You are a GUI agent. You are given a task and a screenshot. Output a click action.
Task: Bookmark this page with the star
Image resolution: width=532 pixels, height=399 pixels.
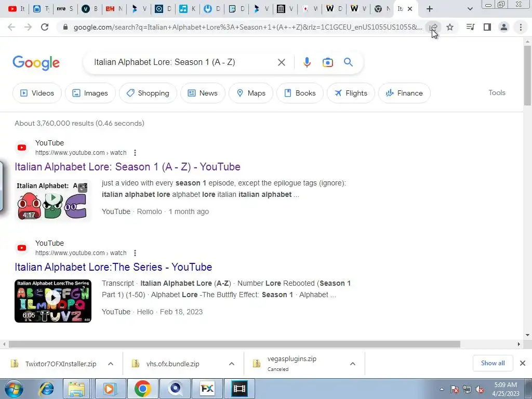[x=450, y=27]
